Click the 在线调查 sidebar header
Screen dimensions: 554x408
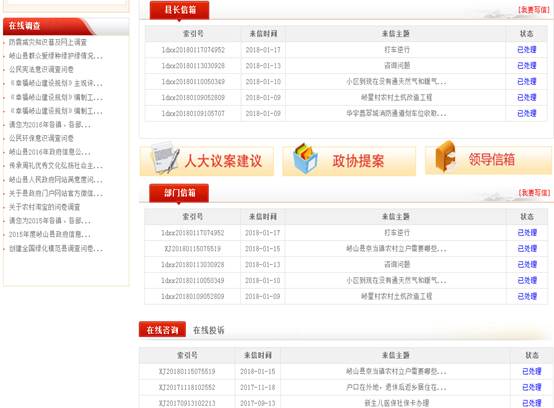click(x=24, y=26)
